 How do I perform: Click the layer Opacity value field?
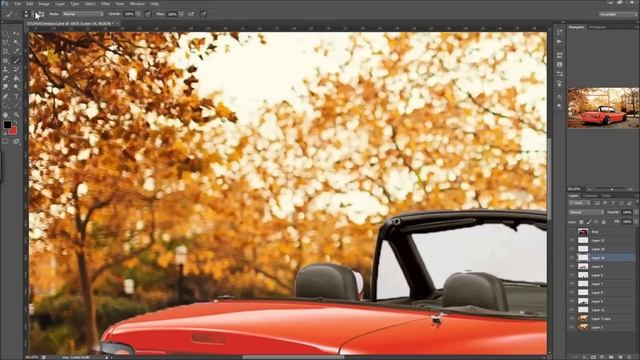click(627, 212)
